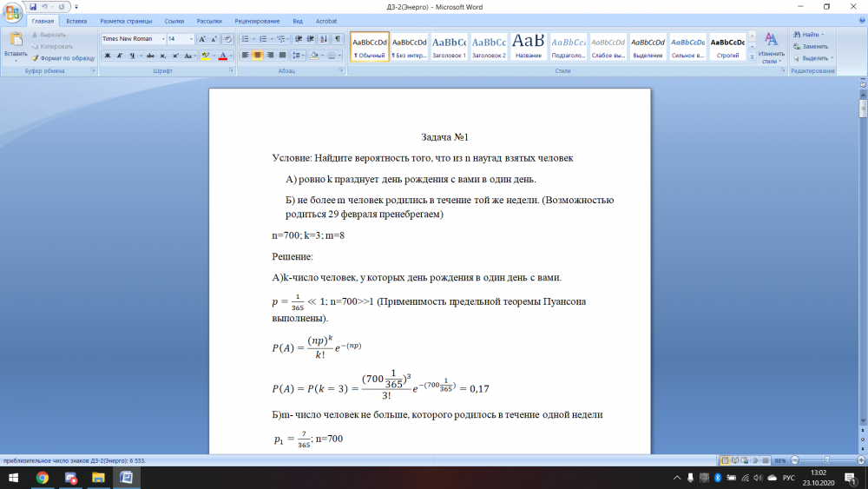Align text left
The width and height of the screenshot is (868, 489).
pos(245,56)
